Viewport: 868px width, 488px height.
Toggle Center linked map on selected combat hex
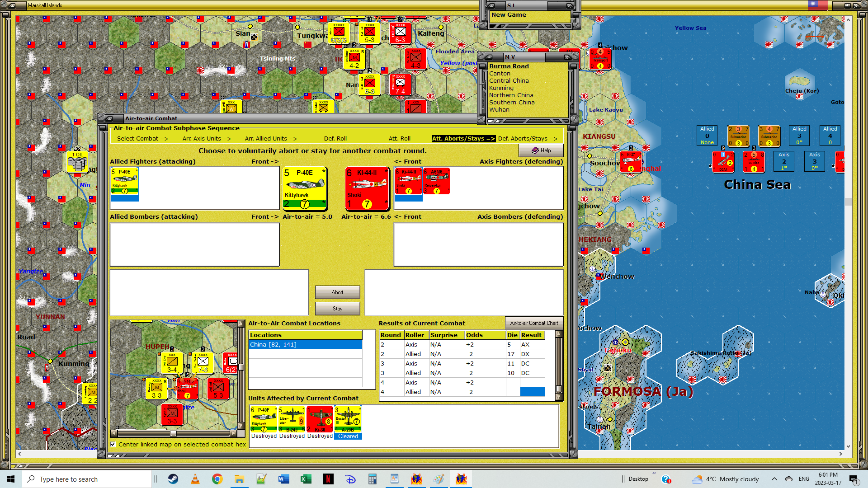click(113, 445)
